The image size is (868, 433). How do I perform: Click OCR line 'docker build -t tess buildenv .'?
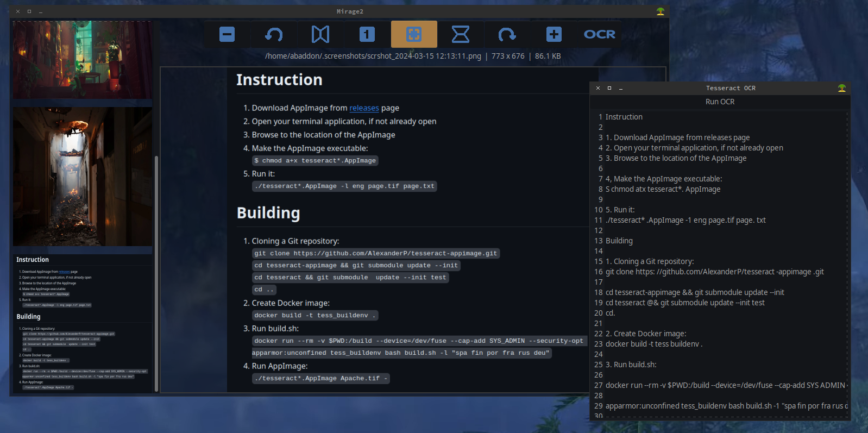pyautogui.click(x=654, y=344)
